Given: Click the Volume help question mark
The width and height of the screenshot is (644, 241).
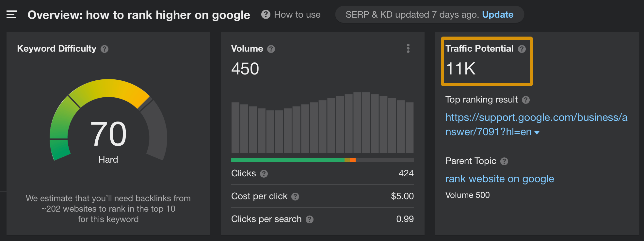Looking at the screenshot, I should coord(271,49).
